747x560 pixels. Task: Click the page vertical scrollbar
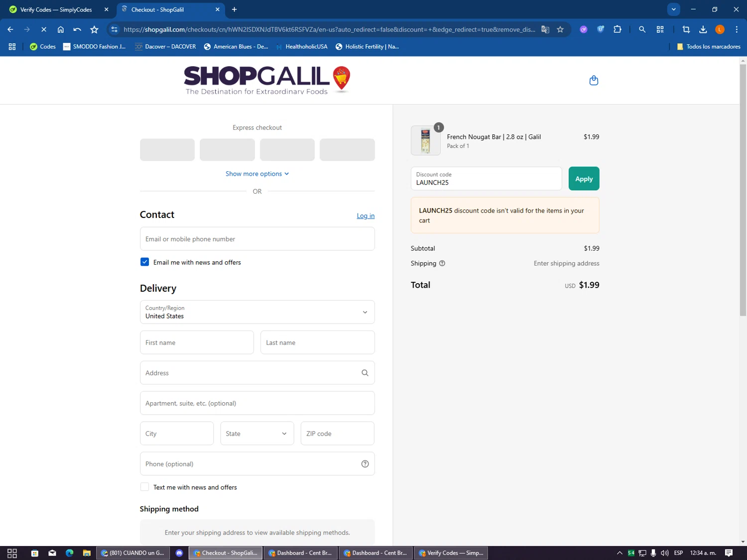coord(743,189)
